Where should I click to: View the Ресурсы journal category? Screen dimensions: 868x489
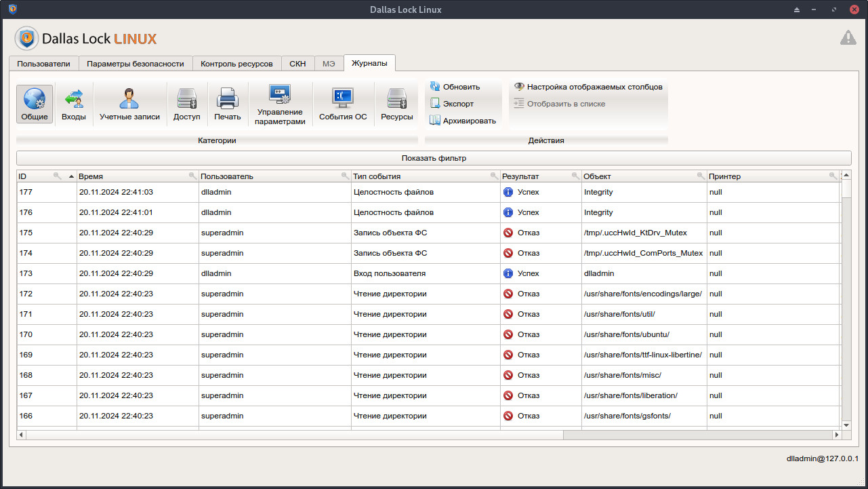coord(396,103)
